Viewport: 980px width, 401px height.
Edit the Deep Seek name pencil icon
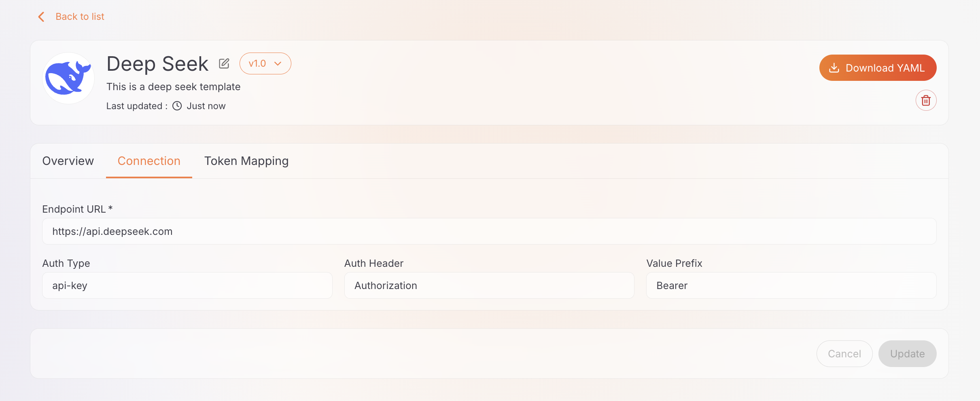point(224,63)
